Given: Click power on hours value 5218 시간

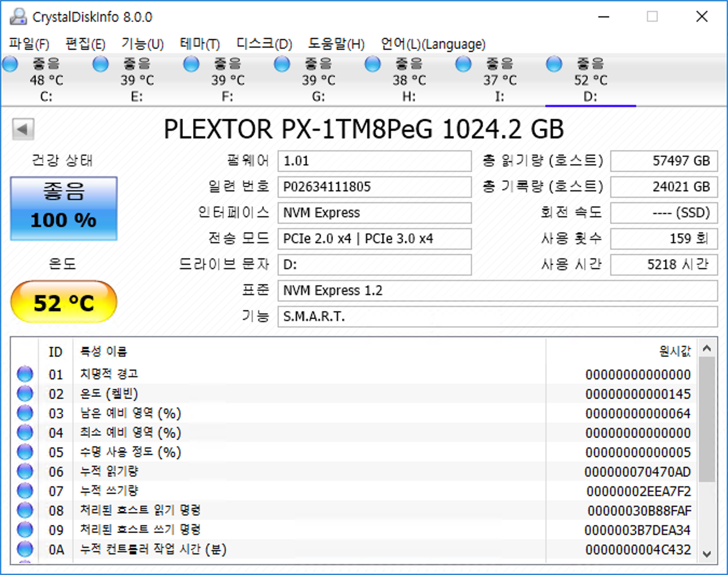Looking at the screenshot, I should 664,265.
